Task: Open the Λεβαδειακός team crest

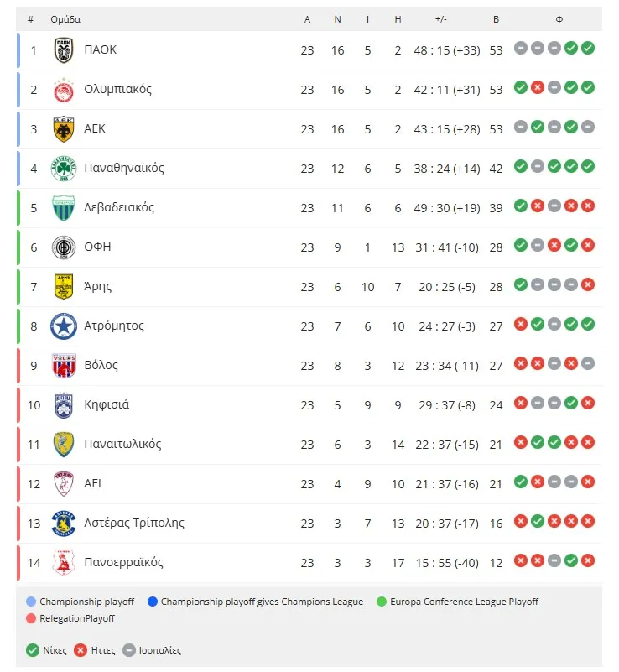Action: (x=64, y=208)
